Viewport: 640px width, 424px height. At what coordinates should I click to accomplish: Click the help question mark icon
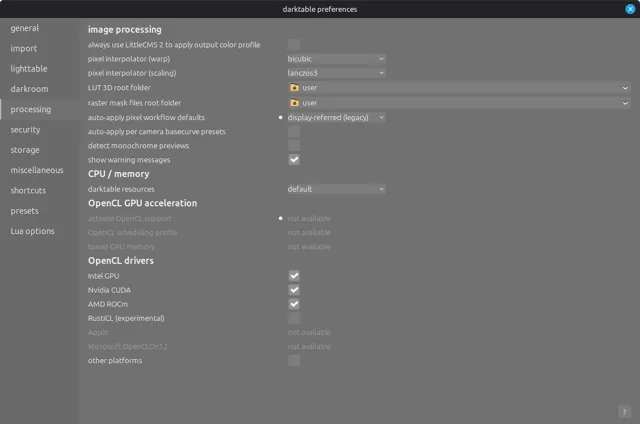click(x=624, y=411)
